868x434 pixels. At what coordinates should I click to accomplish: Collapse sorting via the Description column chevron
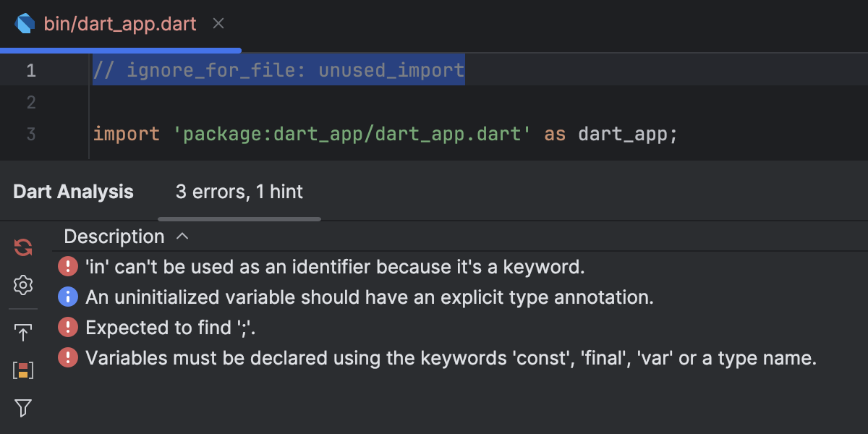tap(182, 236)
